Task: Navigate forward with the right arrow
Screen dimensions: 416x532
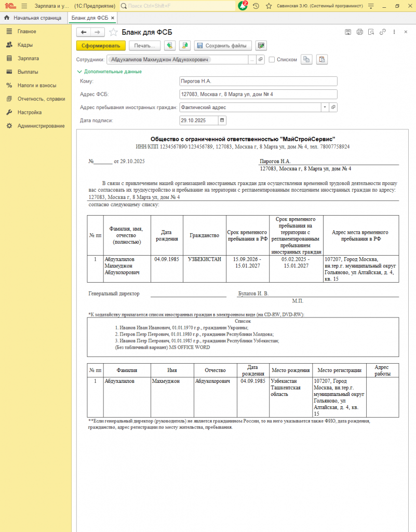Action: 98,32
